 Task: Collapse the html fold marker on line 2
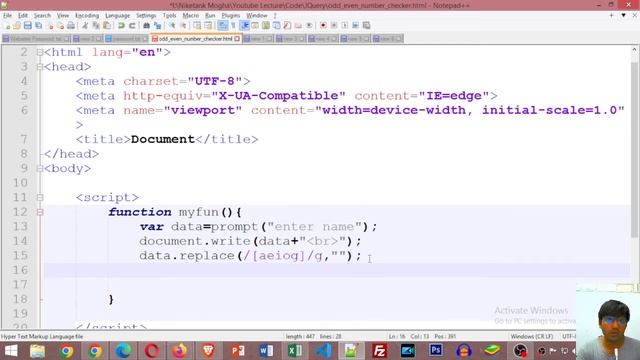(x=40, y=52)
